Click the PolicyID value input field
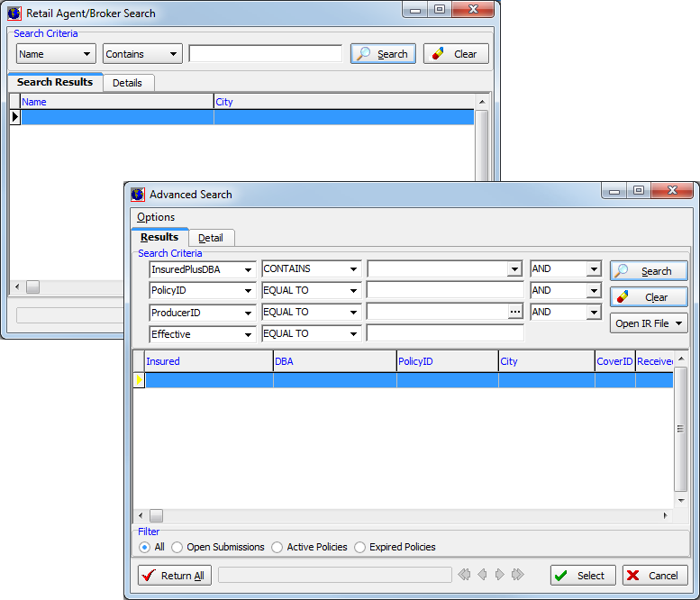Image resolution: width=700 pixels, height=600 pixels. (x=445, y=291)
